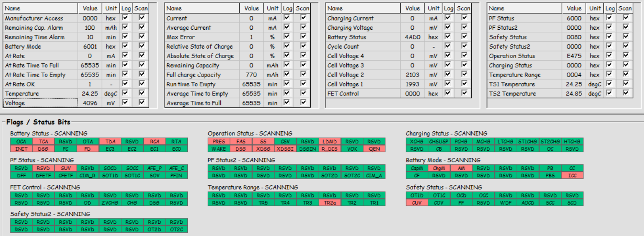
Task: Click the Manufacturer Access value 0000
Action: (90, 18)
